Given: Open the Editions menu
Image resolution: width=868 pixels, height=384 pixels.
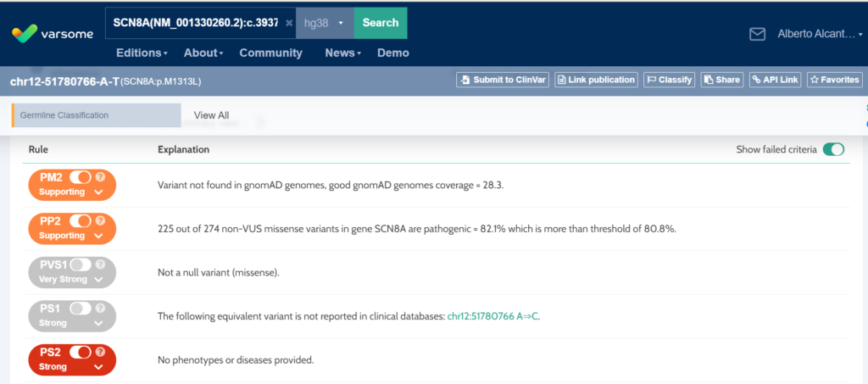Looking at the screenshot, I should 142,53.
